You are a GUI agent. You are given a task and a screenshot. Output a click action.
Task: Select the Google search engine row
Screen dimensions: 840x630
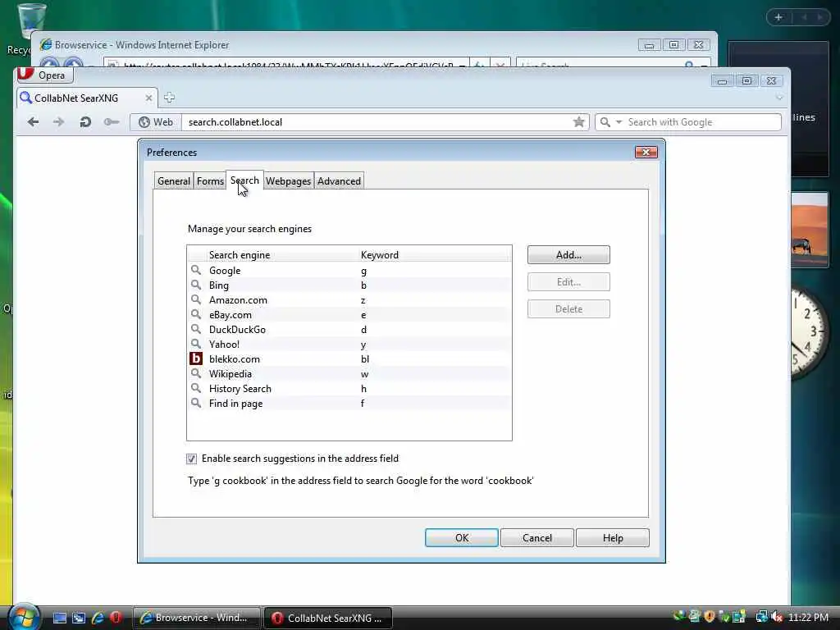(349, 271)
